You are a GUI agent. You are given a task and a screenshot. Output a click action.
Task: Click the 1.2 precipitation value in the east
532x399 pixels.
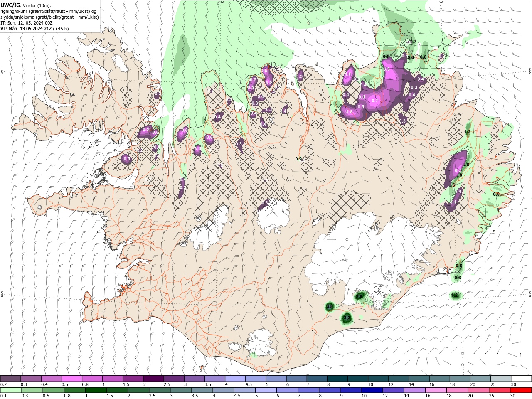[467, 132]
